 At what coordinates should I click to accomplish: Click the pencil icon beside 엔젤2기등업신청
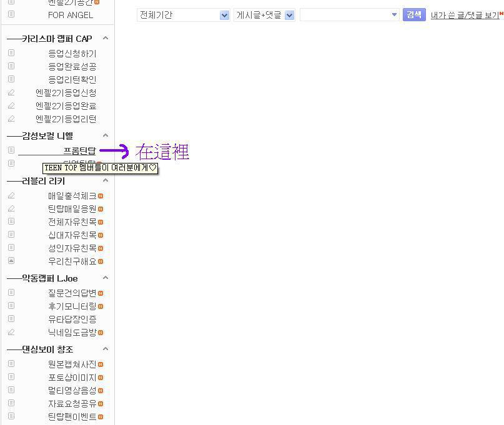pos(11,92)
